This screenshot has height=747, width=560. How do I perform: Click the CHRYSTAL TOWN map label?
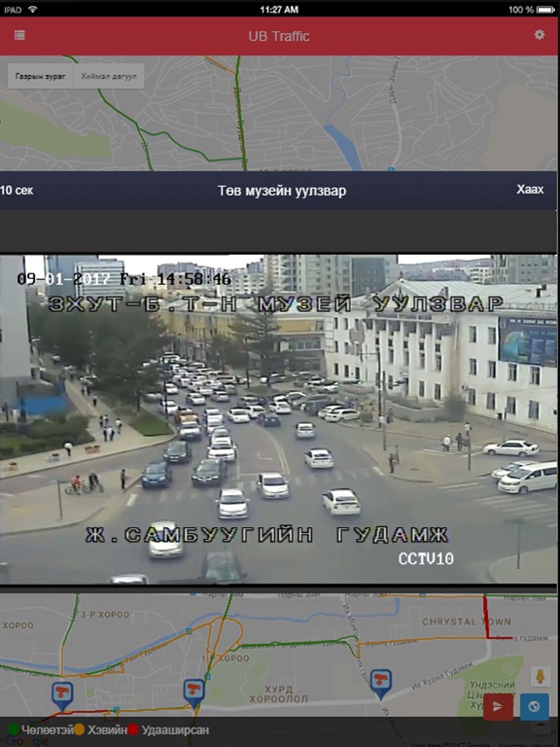coord(467,622)
